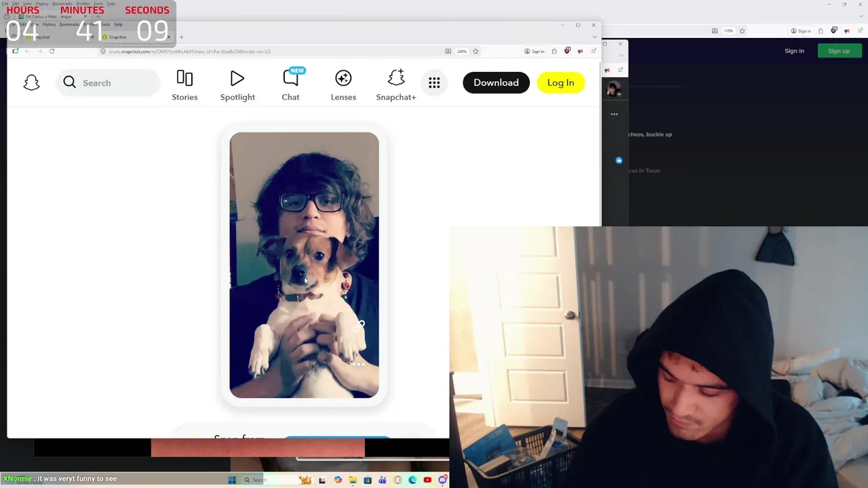Open the Lenses section
This screenshot has width=868, height=488.
pyautogui.click(x=343, y=85)
